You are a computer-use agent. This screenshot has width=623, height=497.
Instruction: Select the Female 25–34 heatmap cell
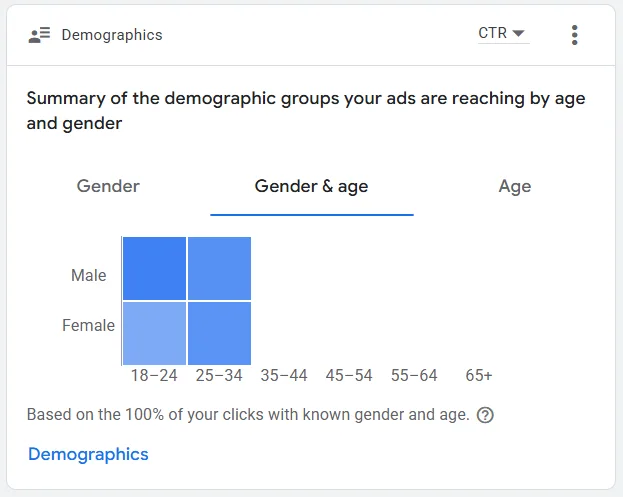coord(219,333)
